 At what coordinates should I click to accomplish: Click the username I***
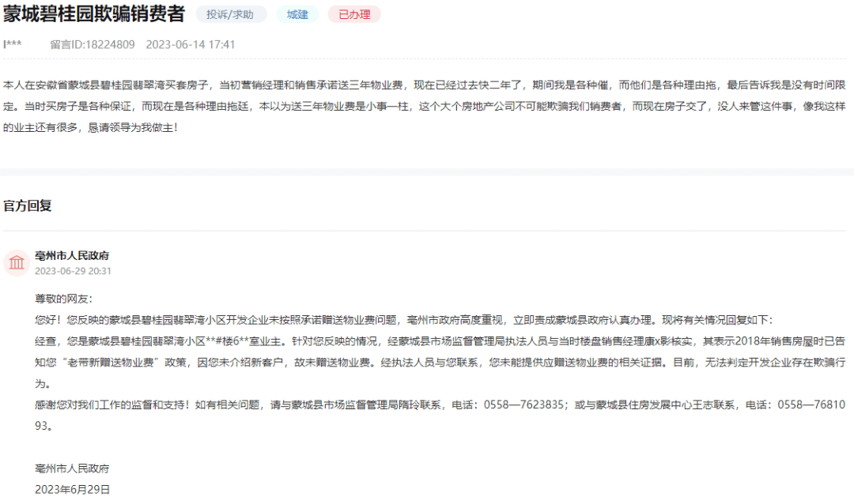point(13,44)
